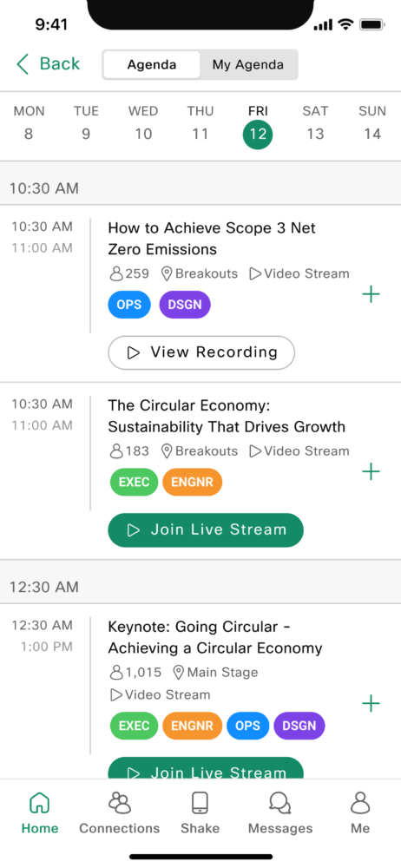Viewport: 401px width, 868px height.
Task: Go to the Me profile icon
Action: tap(360, 803)
